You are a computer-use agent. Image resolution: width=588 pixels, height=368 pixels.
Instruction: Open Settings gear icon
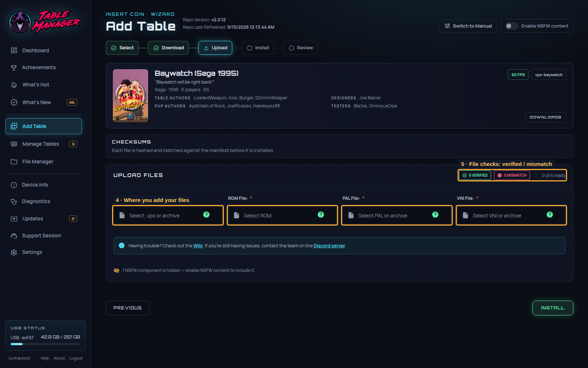point(14,252)
